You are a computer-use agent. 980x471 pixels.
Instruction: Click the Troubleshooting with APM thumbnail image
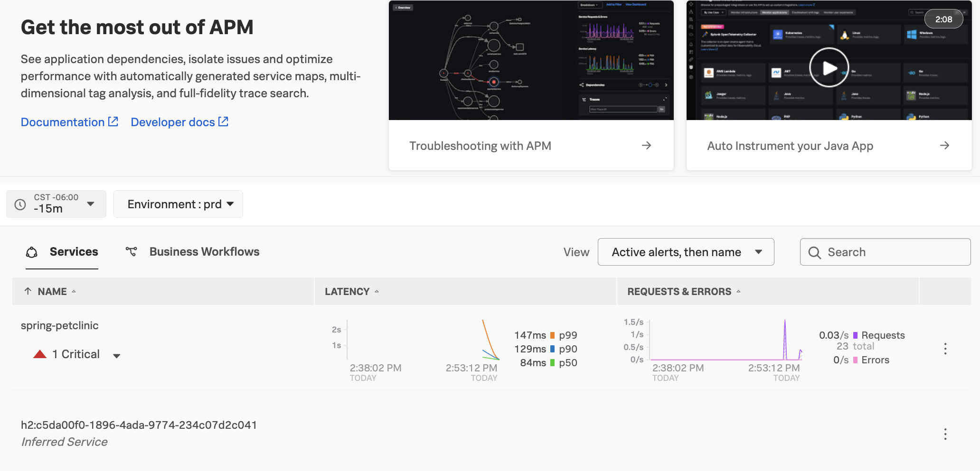coord(531,60)
